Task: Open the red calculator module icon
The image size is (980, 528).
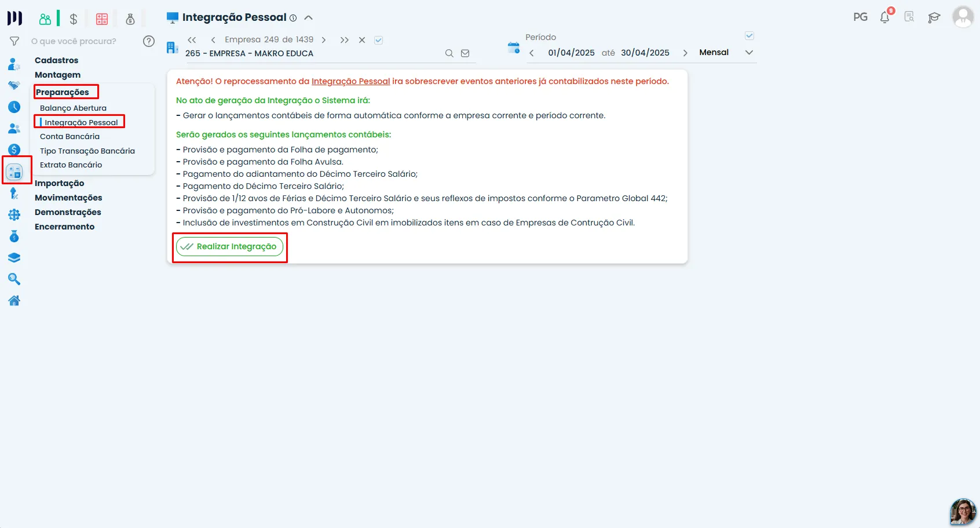Action: pyautogui.click(x=102, y=19)
